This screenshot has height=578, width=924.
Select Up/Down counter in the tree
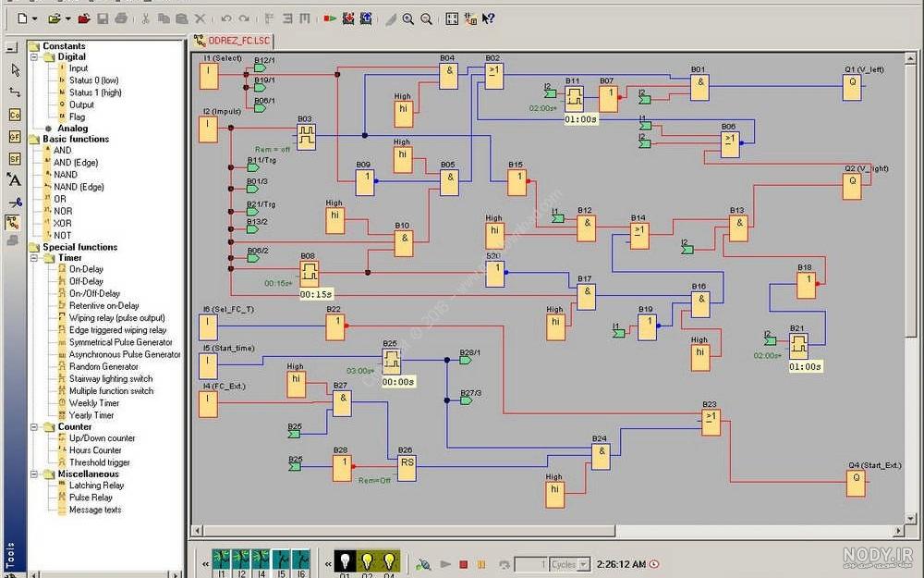coord(102,438)
